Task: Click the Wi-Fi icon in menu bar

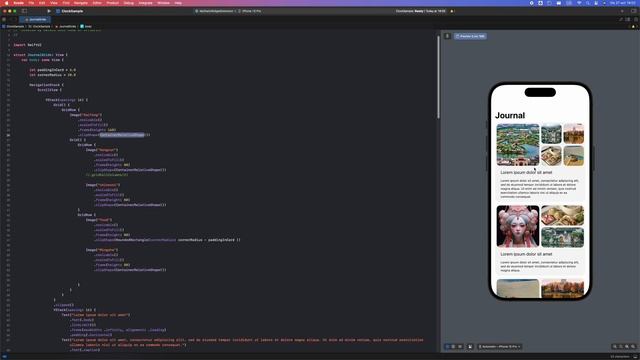Action: click(579, 3)
